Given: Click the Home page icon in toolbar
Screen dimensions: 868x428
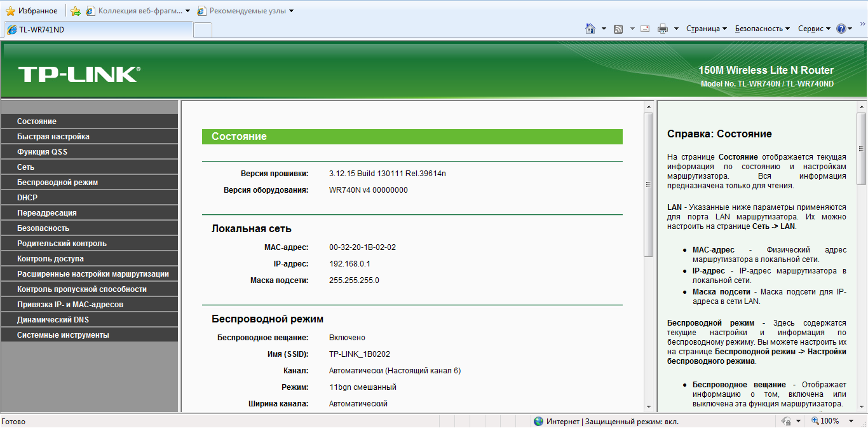Looking at the screenshot, I should pos(590,29).
